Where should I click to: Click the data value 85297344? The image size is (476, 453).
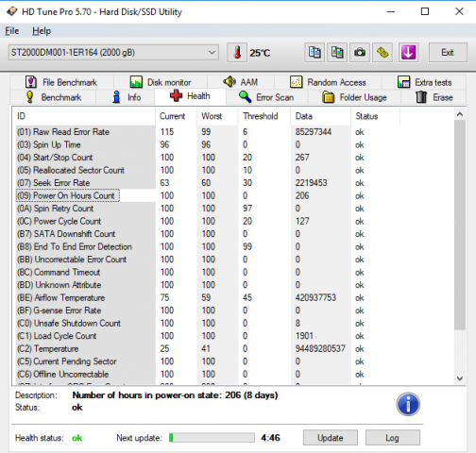pyautogui.click(x=314, y=132)
